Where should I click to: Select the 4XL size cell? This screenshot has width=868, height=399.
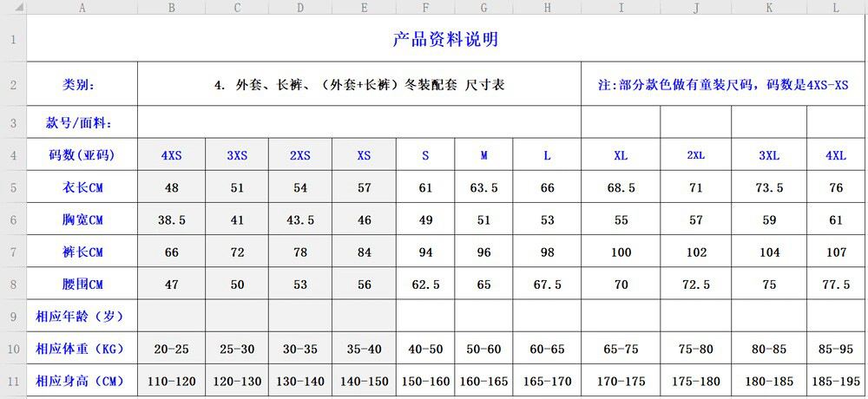point(837,154)
